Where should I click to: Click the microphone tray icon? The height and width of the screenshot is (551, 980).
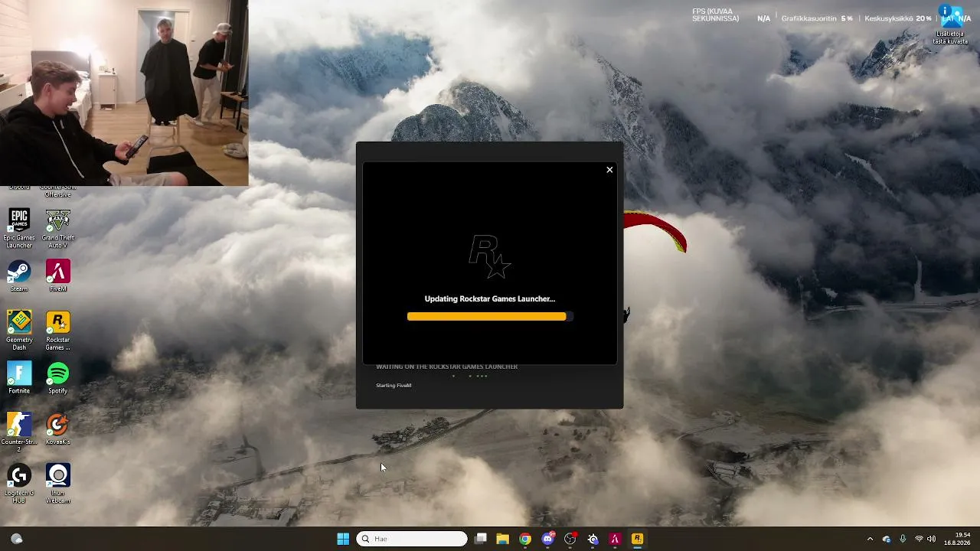pyautogui.click(x=903, y=539)
